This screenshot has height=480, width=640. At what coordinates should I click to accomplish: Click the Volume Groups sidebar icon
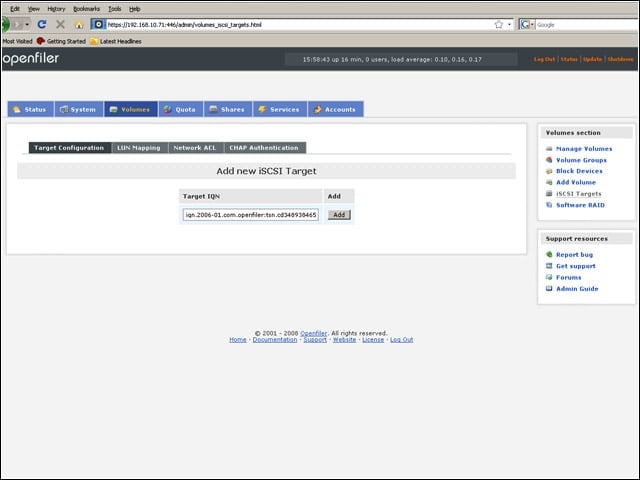tap(549, 160)
